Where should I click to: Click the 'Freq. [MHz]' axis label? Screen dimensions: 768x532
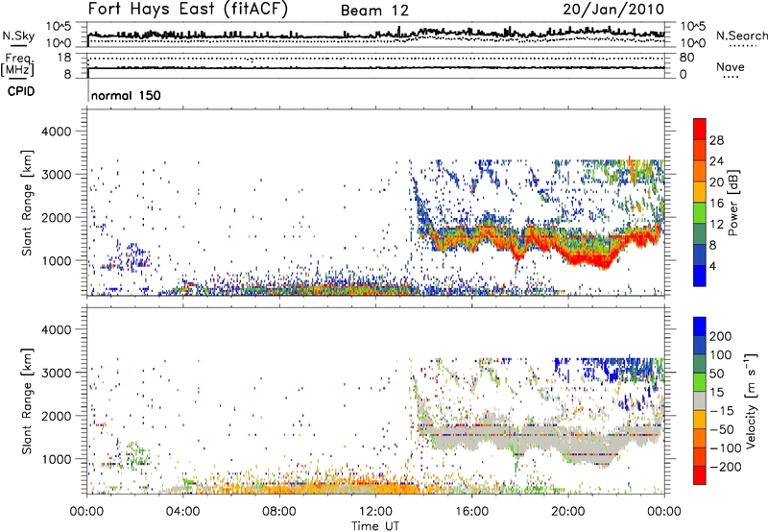(x=17, y=65)
